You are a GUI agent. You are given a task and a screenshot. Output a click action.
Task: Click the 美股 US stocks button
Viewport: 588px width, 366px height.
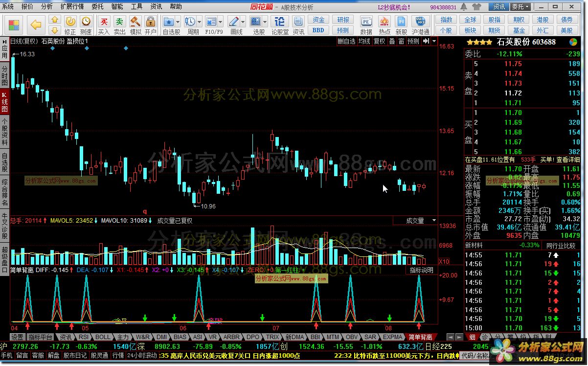coord(566,30)
